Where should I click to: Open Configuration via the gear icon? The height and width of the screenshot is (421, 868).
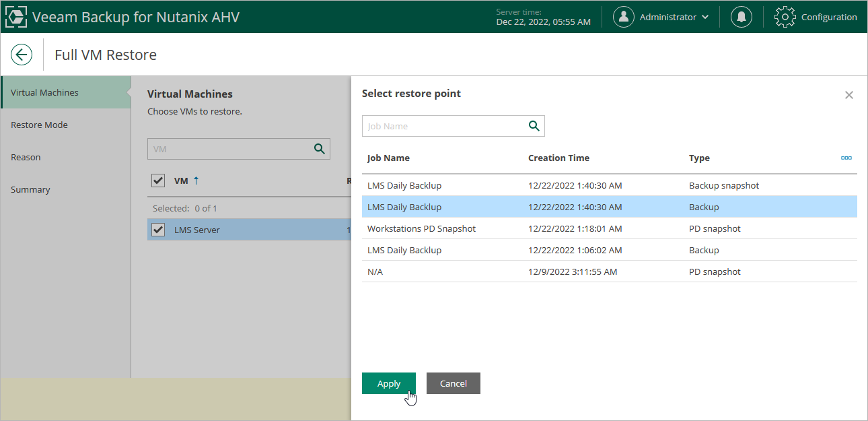785,17
